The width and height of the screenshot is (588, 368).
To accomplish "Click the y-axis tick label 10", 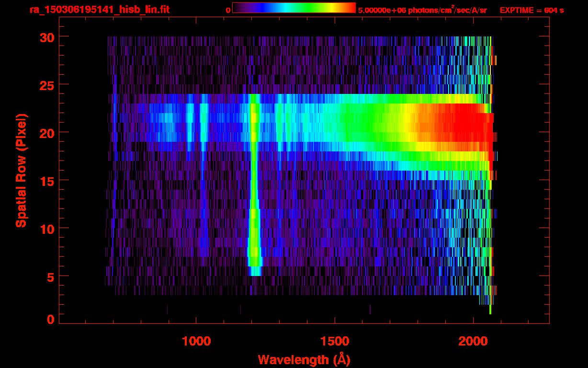I will point(46,229).
